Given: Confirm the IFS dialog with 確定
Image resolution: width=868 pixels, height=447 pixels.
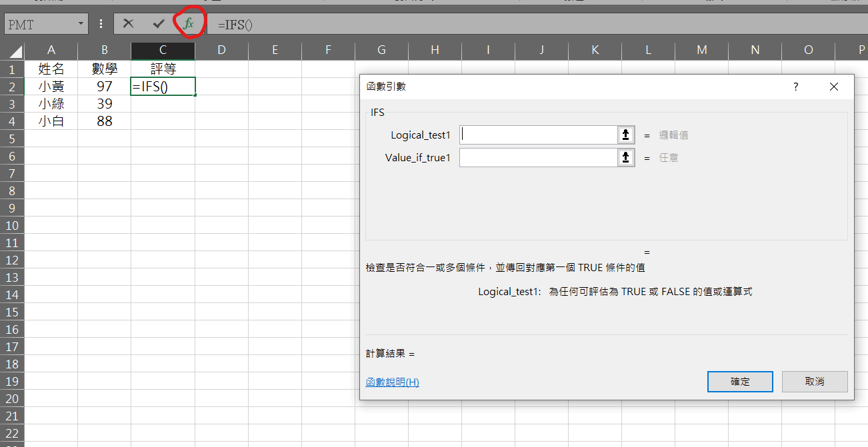Looking at the screenshot, I should point(740,381).
